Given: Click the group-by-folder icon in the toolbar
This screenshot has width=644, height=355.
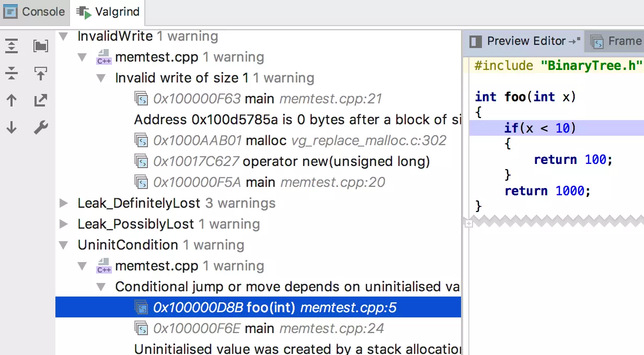Looking at the screenshot, I should pyautogui.click(x=41, y=46).
